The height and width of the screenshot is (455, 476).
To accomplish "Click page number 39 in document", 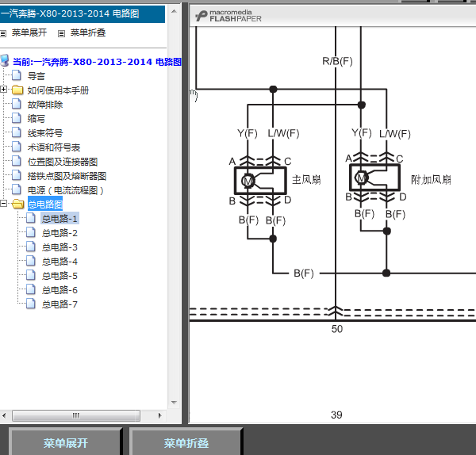I will coord(336,415).
